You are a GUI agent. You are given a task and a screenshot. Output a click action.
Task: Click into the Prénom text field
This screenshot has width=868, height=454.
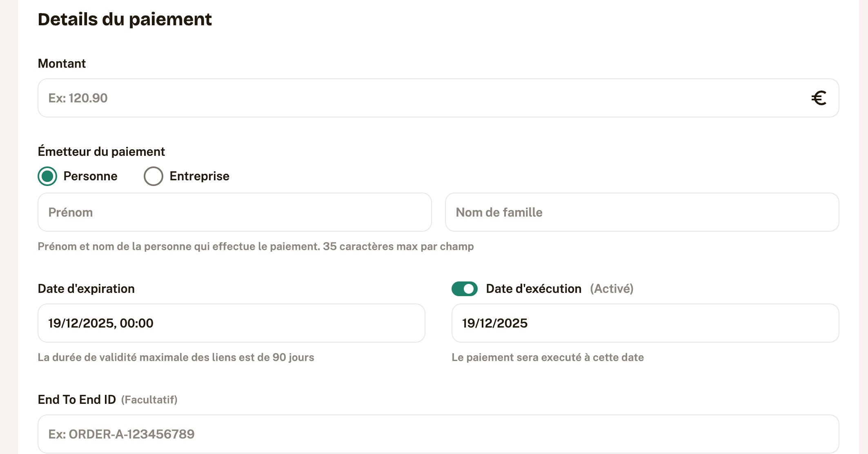tap(234, 213)
